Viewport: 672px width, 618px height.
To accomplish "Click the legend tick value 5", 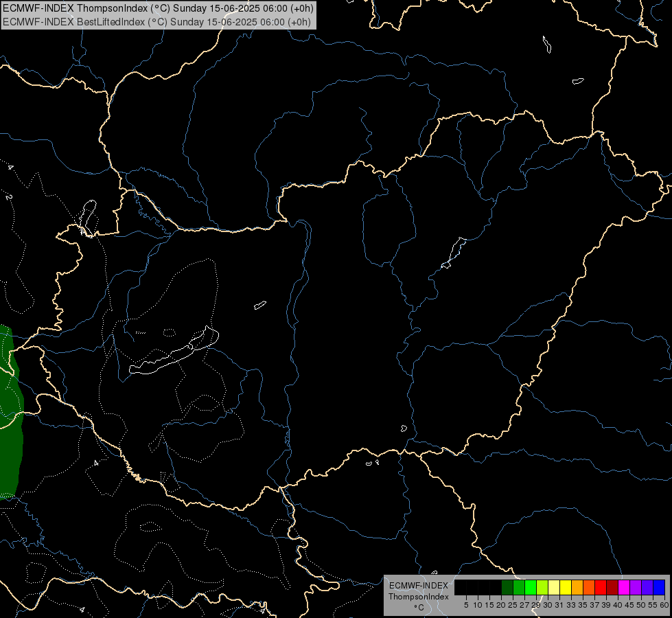I will [466, 605].
